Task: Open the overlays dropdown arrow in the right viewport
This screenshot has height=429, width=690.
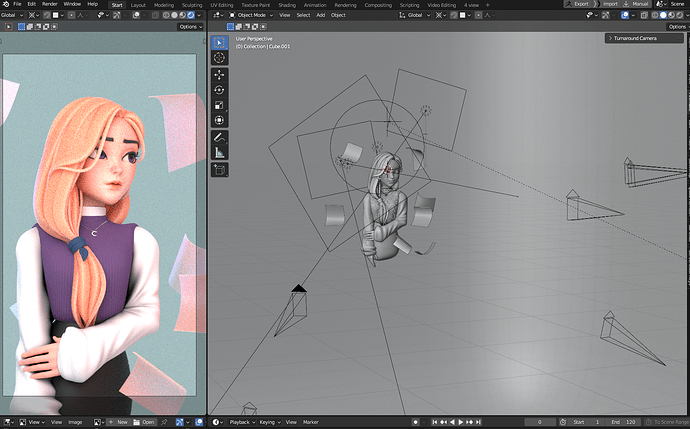Action: pos(633,15)
